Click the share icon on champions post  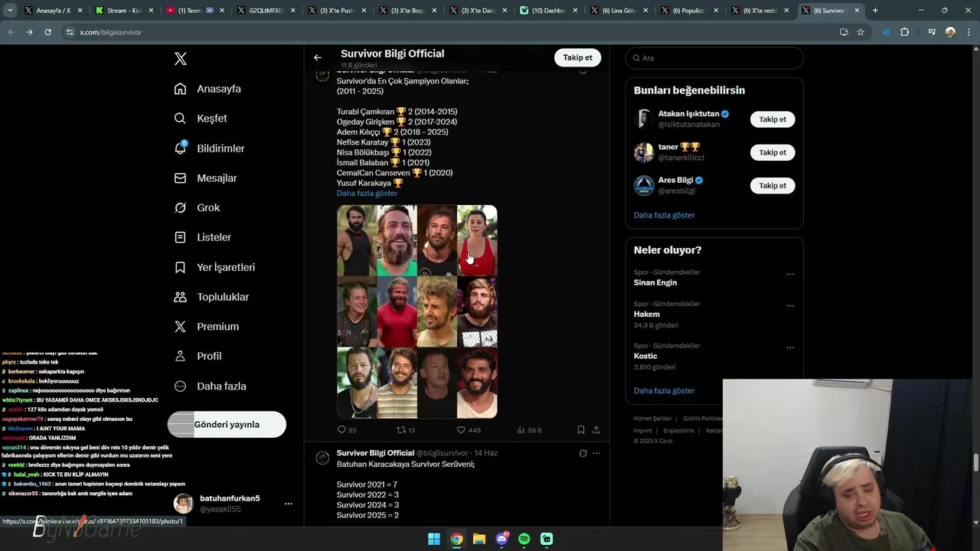(x=596, y=430)
